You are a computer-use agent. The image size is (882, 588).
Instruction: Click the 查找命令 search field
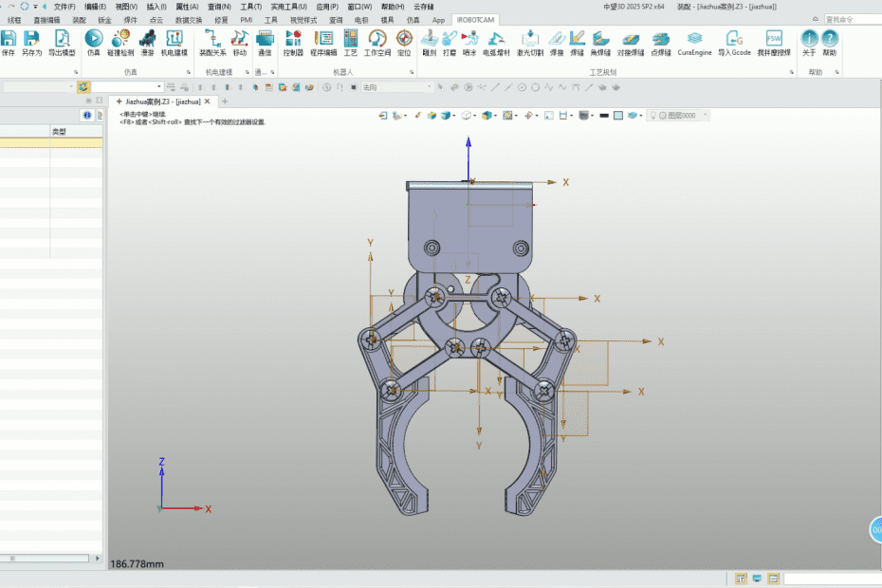pos(852,19)
